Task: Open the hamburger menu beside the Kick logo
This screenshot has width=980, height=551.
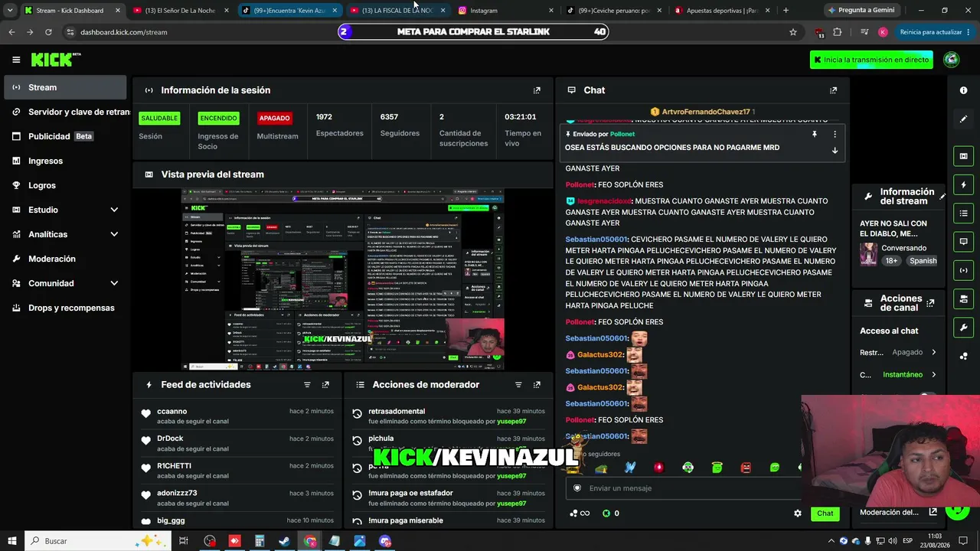Action: click(16, 60)
